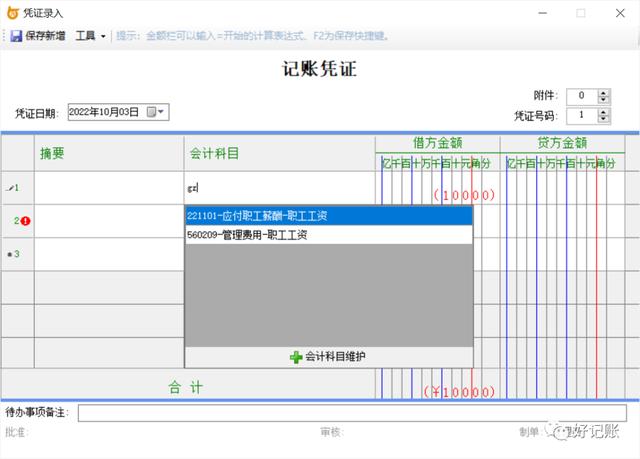The width and height of the screenshot is (640, 459).
Task: Click the 会计科目 column header
Action: [x=280, y=153]
